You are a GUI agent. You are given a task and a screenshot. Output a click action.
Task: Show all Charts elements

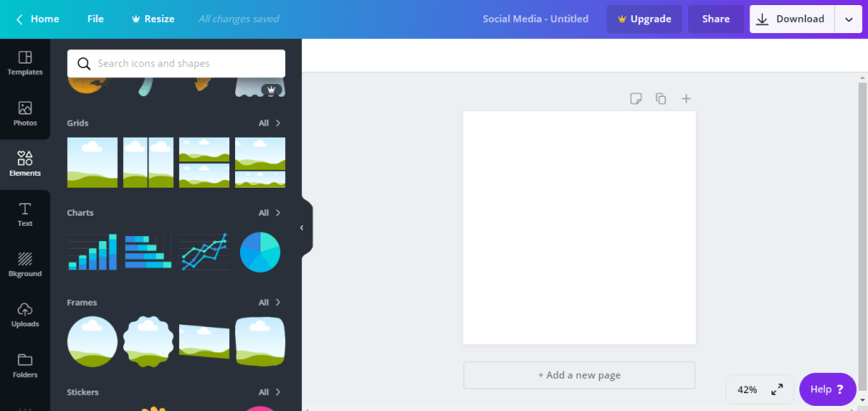270,213
